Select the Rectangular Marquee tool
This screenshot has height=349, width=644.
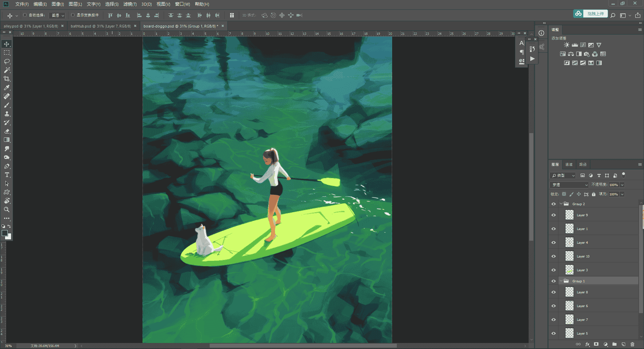7,53
